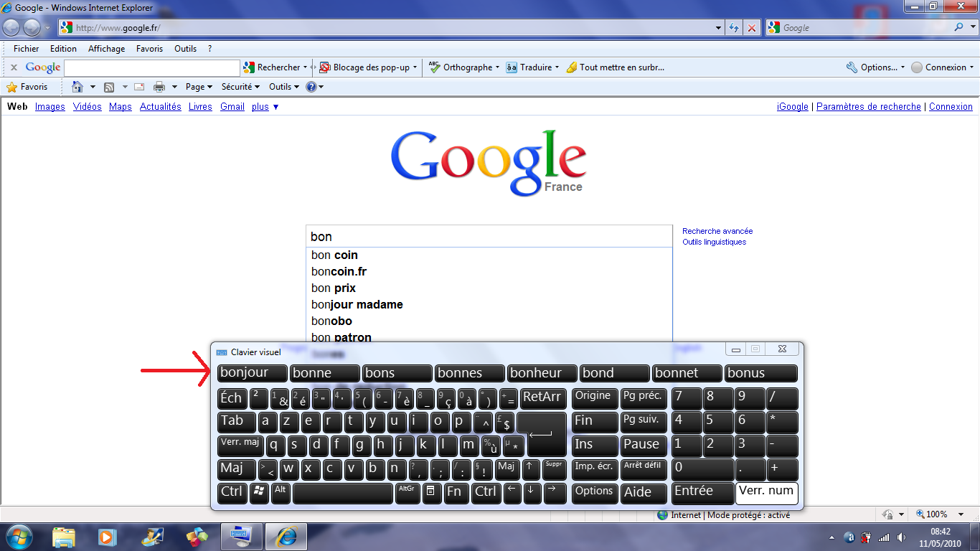The height and width of the screenshot is (551, 980).
Task: Open Windows Explorer from the taskbar
Action: (64, 536)
